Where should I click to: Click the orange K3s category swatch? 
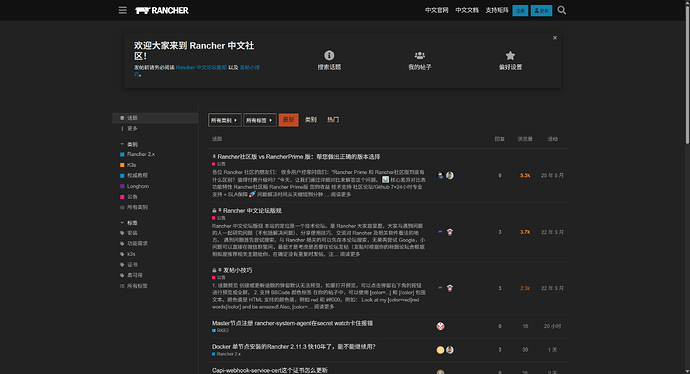coord(122,165)
